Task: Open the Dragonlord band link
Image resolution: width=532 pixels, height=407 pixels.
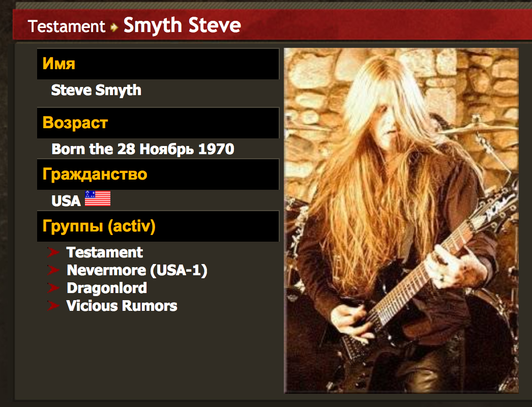Action: tap(107, 288)
